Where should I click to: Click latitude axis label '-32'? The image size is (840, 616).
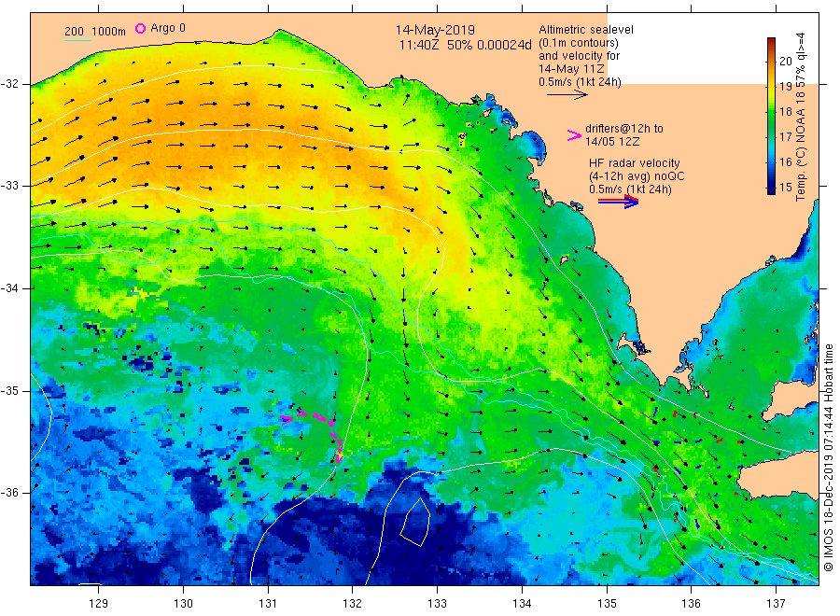point(9,84)
